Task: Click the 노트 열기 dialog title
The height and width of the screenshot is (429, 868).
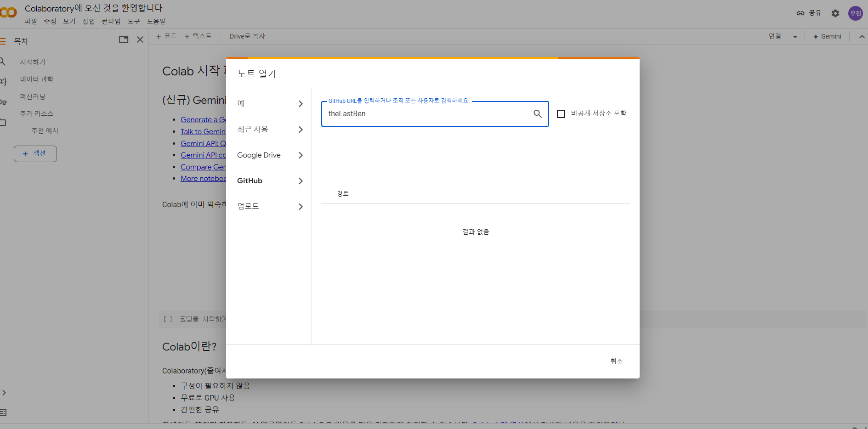Action: click(256, 73)
